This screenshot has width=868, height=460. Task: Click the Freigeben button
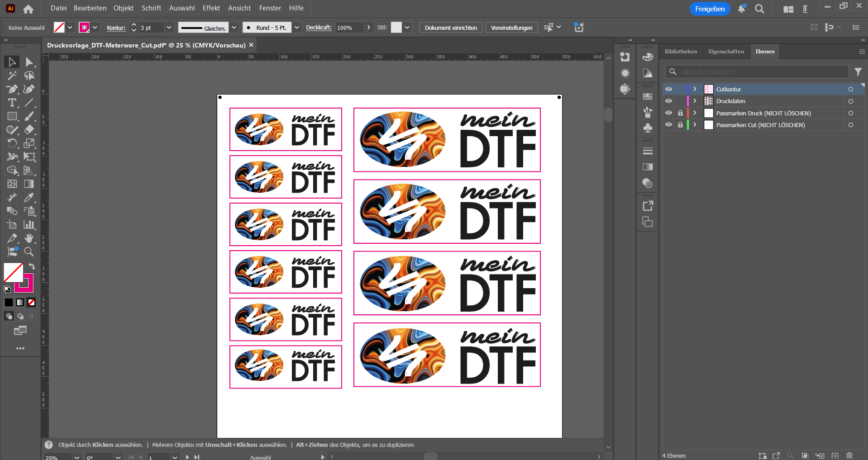tap(710, 9)
